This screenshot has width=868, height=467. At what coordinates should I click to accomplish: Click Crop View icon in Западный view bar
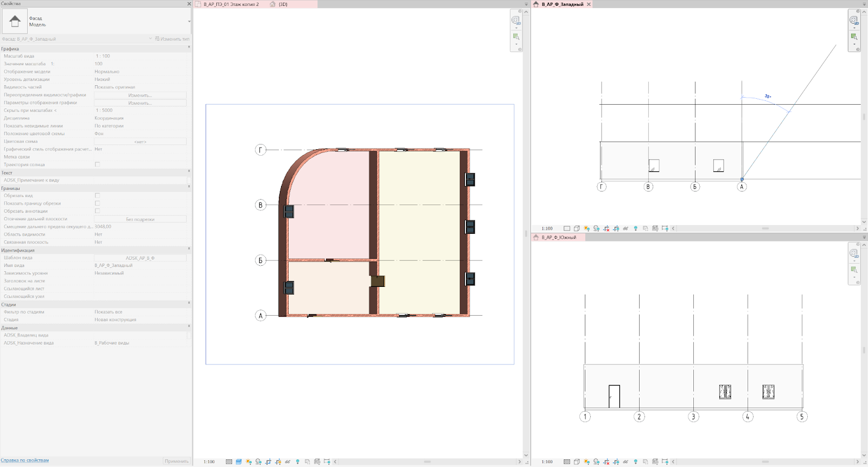606,228
